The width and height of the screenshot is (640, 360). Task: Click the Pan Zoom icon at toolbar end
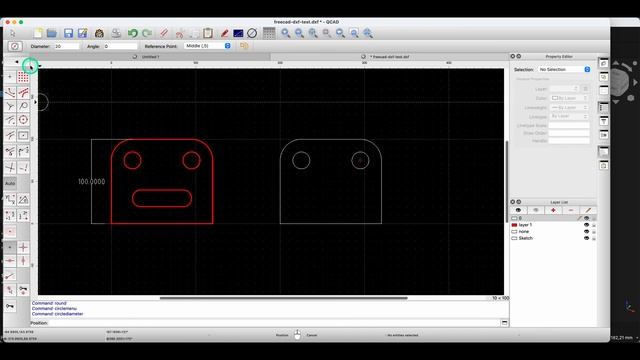click(368, 33)
